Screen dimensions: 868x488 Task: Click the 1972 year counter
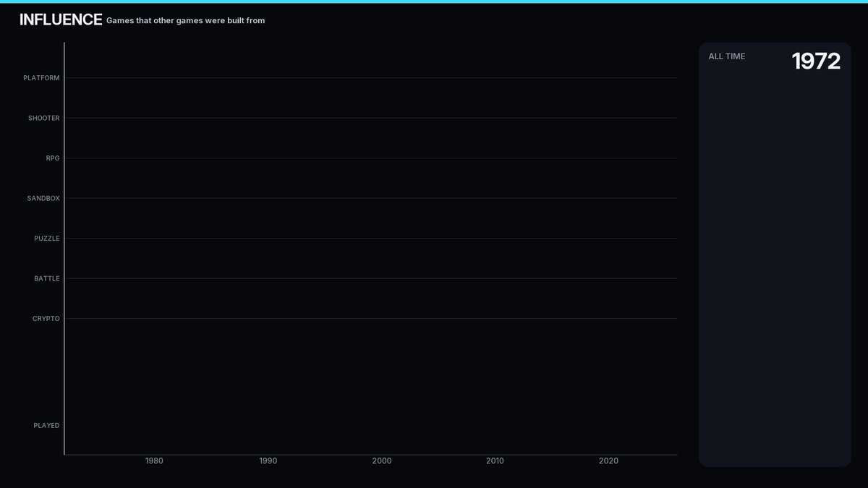pos(816,61)
